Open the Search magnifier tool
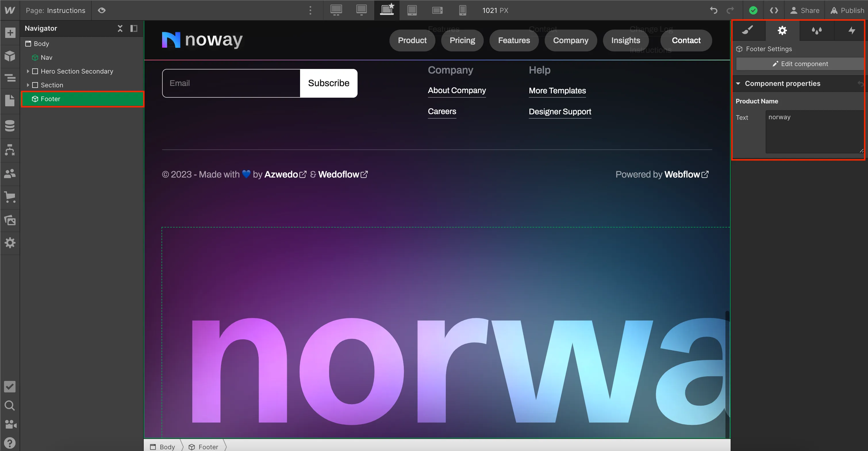 tap(10, 406)
